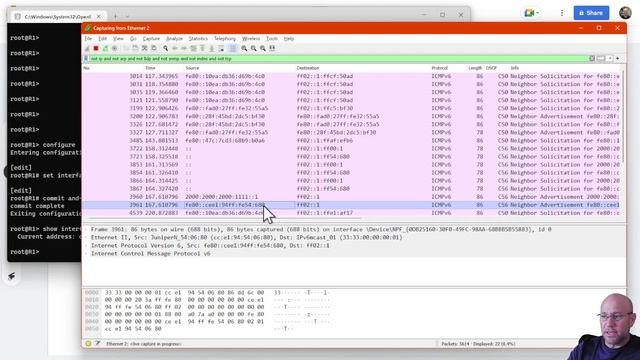Sort packets by the Destination column header
The height and width of the screenshot is (360, 640).
[x=308, y=68]
